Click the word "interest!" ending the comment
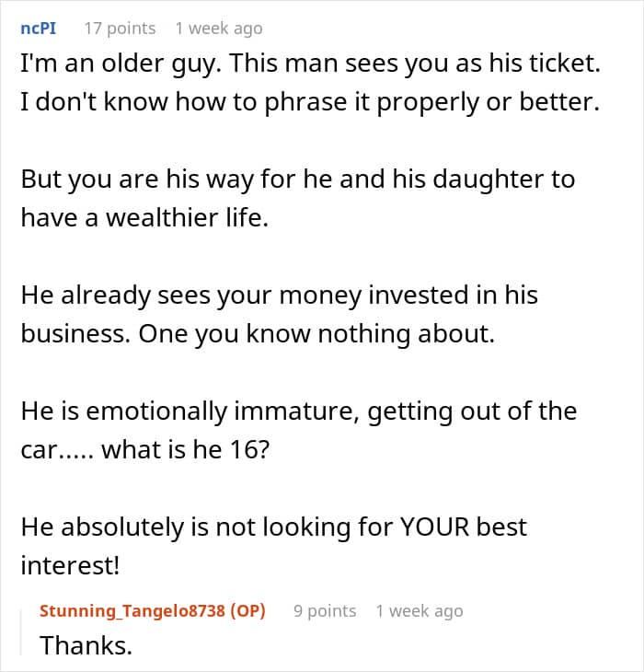The width and height of the screenshot is (644, 672). click(70, 567)
